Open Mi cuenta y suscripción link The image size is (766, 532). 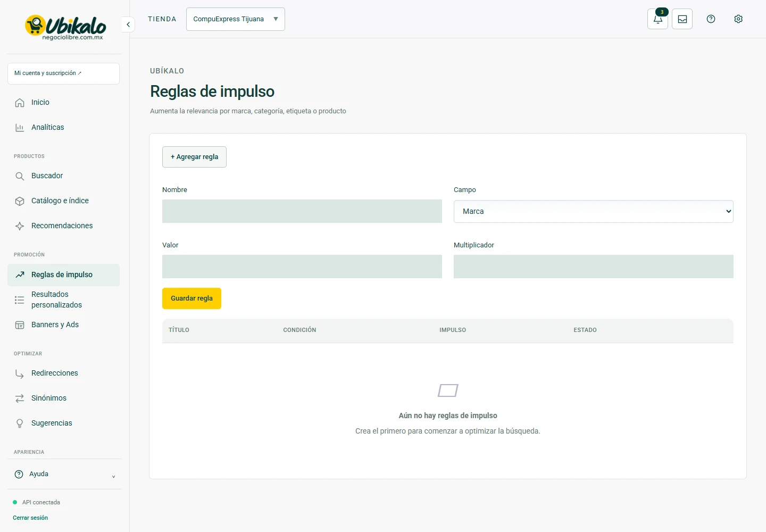pos(64,73)
